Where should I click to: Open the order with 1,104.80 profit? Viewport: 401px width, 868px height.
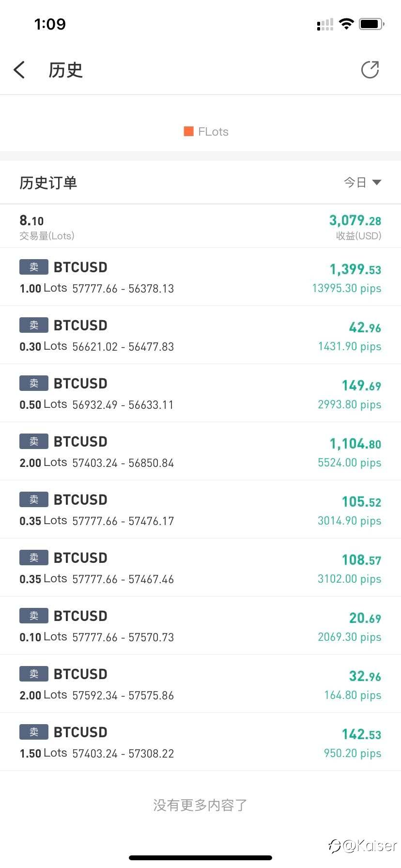coord(200,451)
